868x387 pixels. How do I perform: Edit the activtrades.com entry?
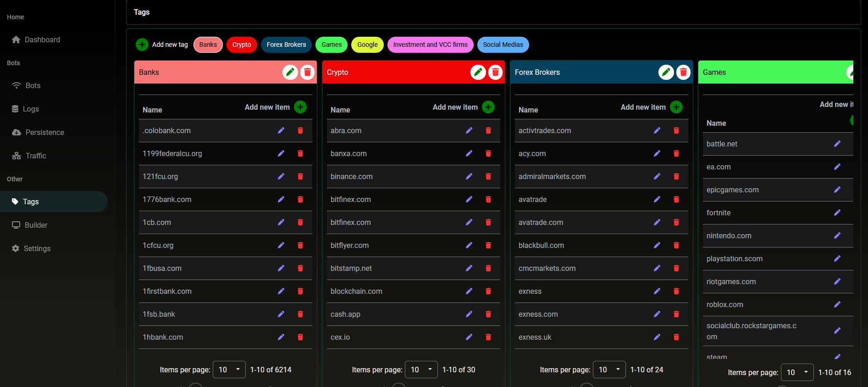click(x=657, y=130)
